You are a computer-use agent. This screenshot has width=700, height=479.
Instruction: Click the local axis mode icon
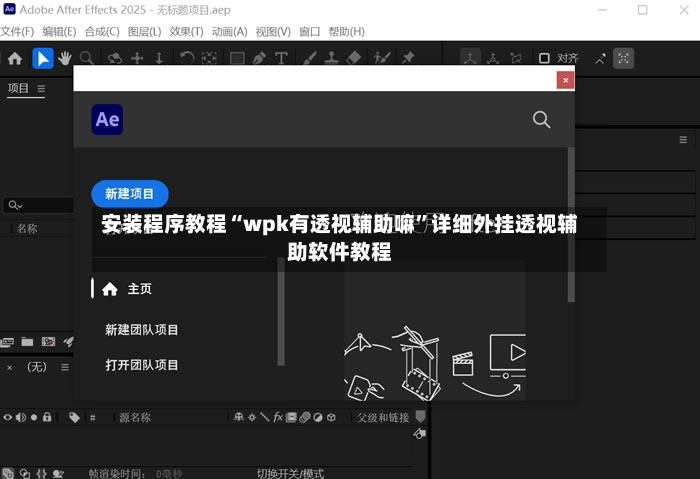tap(470, 58)
